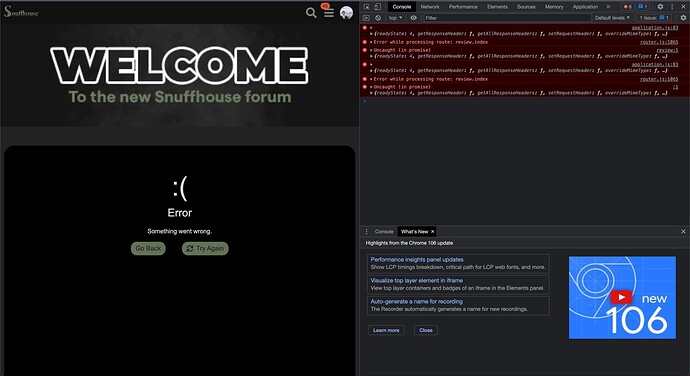Open the user avatar profile menu

[x=346, y=13]
